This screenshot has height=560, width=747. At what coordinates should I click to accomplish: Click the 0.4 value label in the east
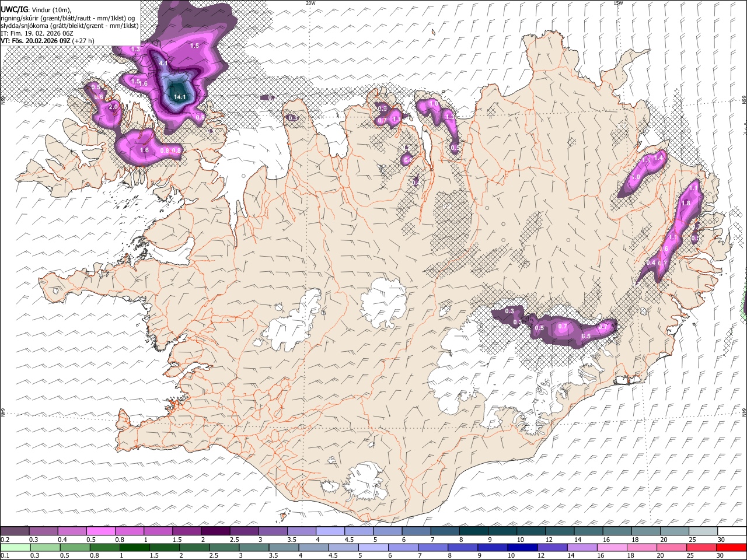click(651, 263)
